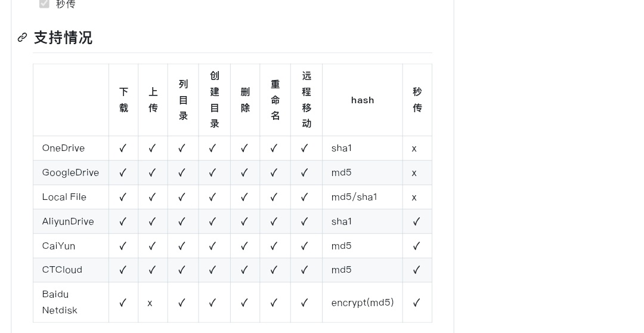Select the OneDrive row label
Viewport: 644px width, 333px height.
pyautogui.click(x=63, y=148)
